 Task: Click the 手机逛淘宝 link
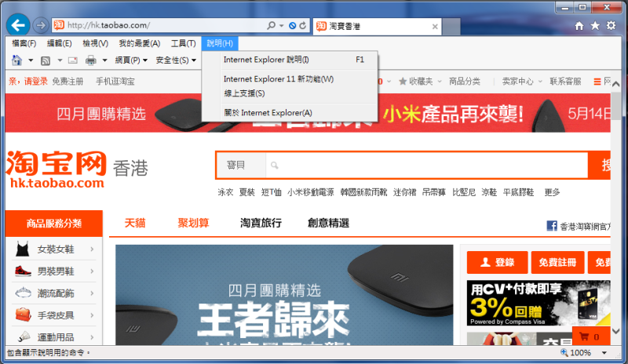tap(115, 82)
